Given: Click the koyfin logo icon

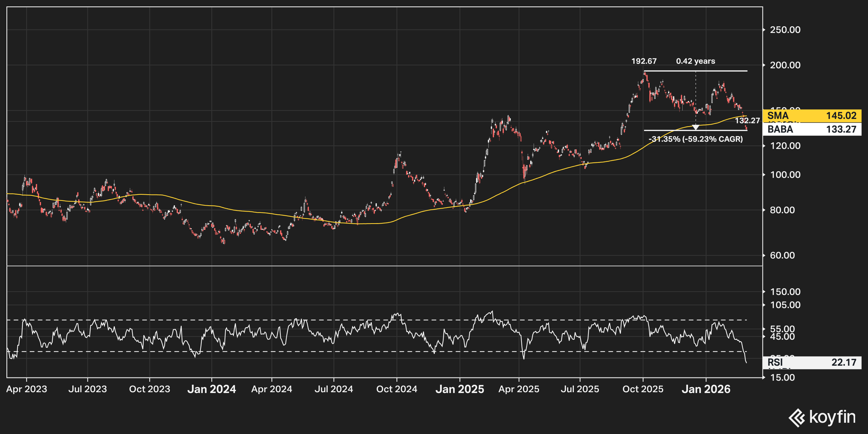Looking at the screenshot, I should (x=796, y=417).
